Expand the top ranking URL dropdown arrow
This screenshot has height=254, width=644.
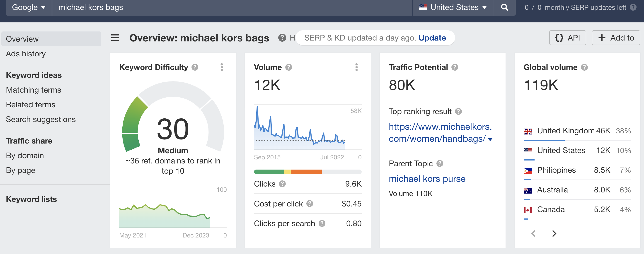(x=490, y=139)
